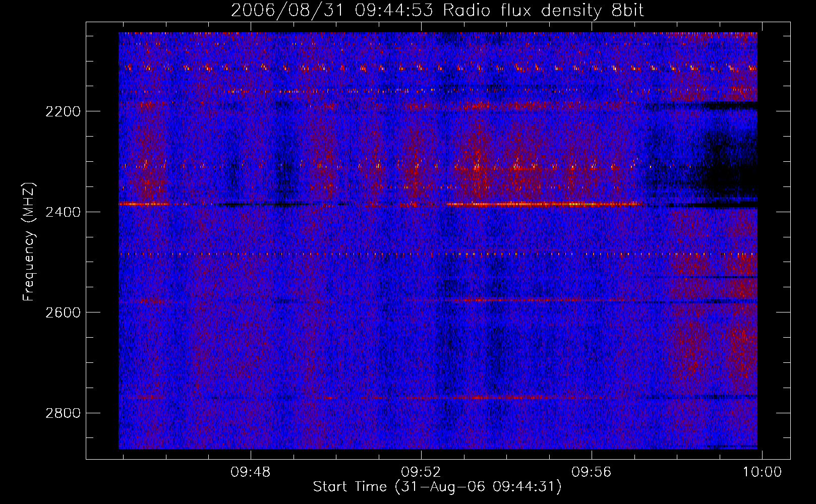Screen dimensions: 816x504
Task: Click the "Start Time (31-Aug-06 09:44:31)" axis title
Action: (x=437, y=487)
